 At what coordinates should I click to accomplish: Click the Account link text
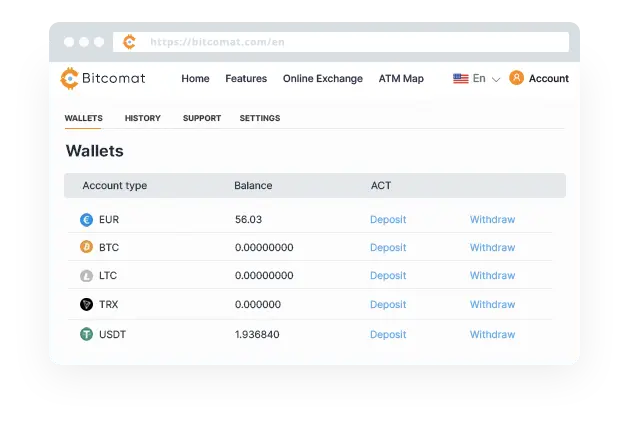point(549,78)
